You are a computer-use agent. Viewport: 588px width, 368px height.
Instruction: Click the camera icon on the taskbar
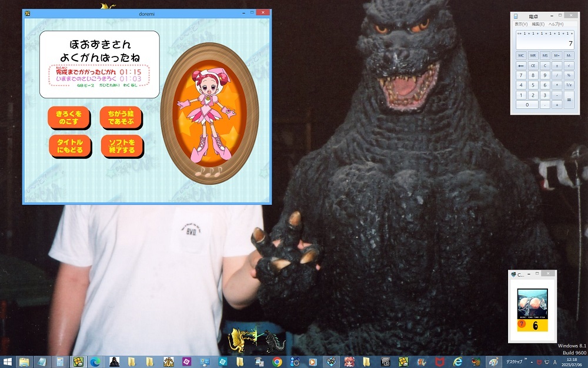(x=385, y=362)
